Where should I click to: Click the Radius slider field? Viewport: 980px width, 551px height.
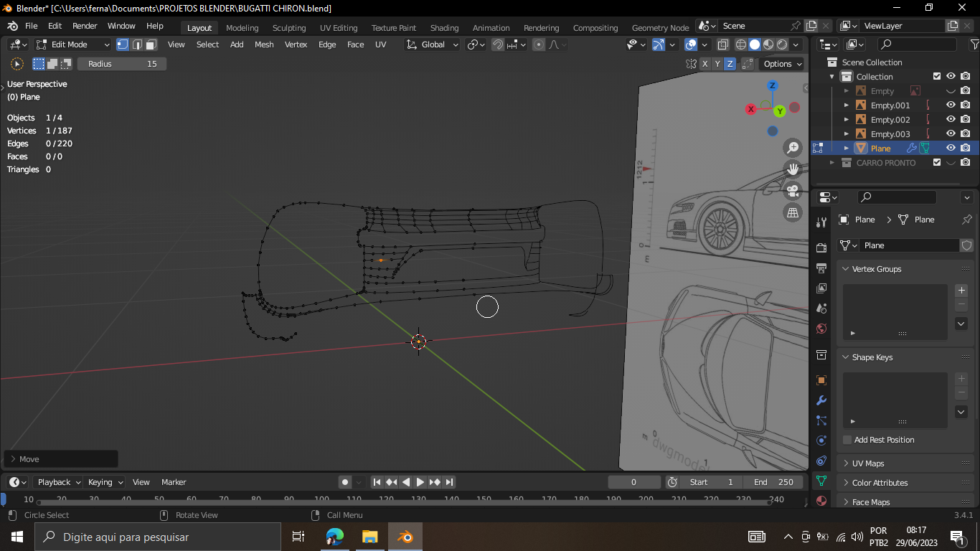pyautogui.click(x=122, y=64)
